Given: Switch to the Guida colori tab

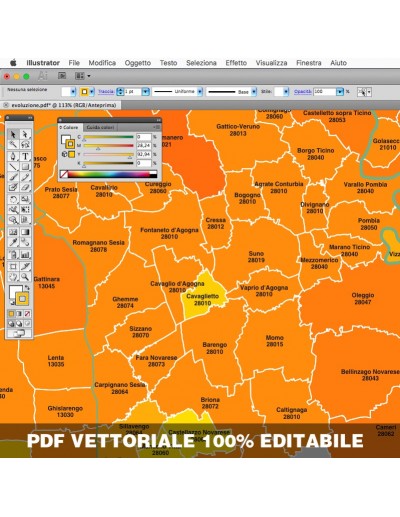Looking at the screenshot, I should click(x=100, y=127).
